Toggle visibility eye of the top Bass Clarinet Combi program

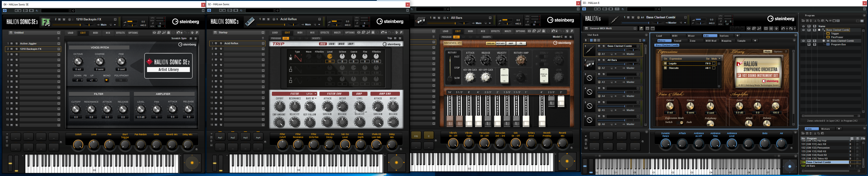803,30
